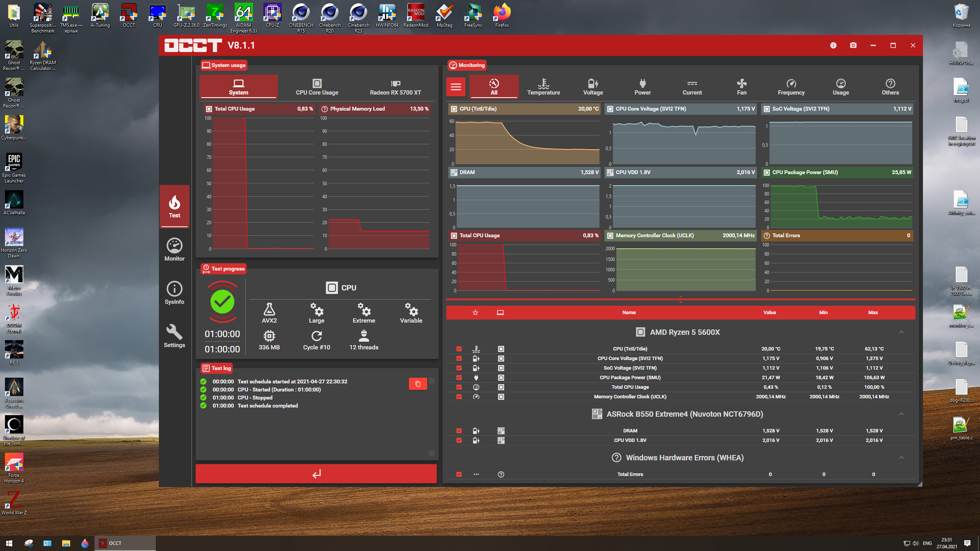Switch to CPU Core Usage tab
Image resolution: width=980 pixels, height=551 pixels.
[x=317, y=87]
